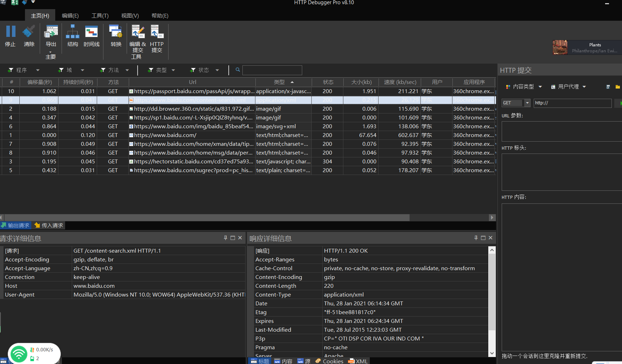Expand the 程序 filter dropdown
This screenshot has height=364, width=622.
tap(38, 70)
